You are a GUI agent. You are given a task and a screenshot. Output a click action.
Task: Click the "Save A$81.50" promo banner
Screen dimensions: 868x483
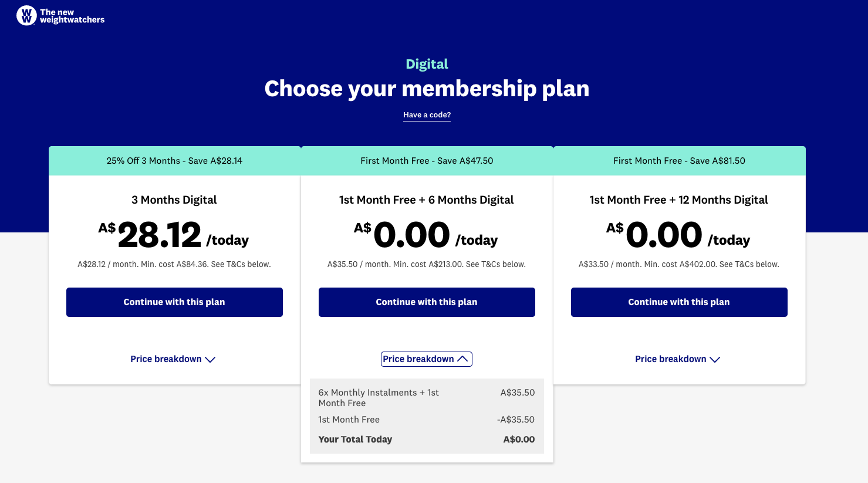coord(679,161)
